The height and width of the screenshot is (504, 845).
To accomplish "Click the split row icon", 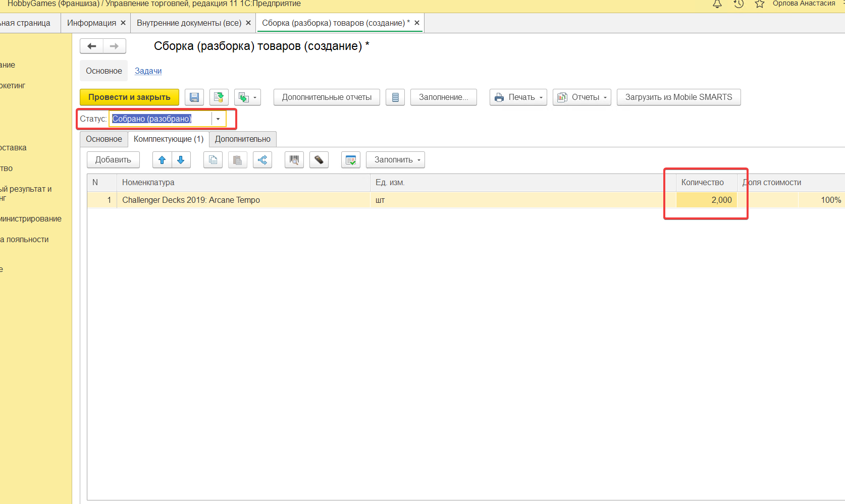I will (x=262, y=160).
